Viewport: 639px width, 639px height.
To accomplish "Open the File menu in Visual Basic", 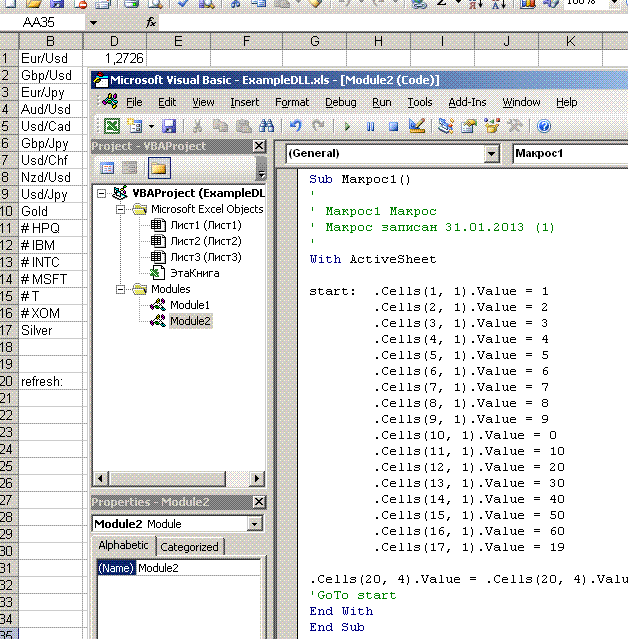I will [x=134, y=102].
